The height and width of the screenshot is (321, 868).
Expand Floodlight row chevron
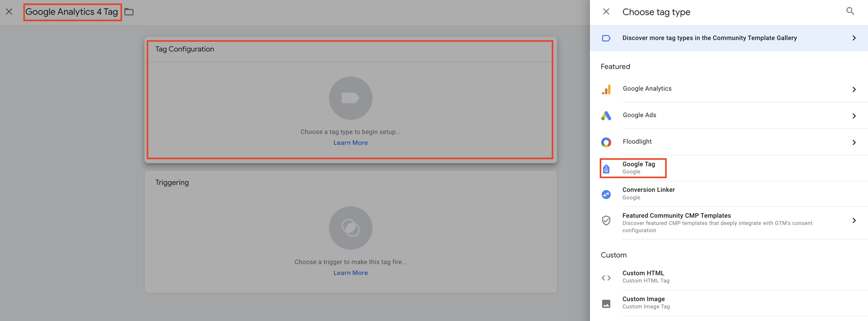pyautogui.click(x=854, y=142)
